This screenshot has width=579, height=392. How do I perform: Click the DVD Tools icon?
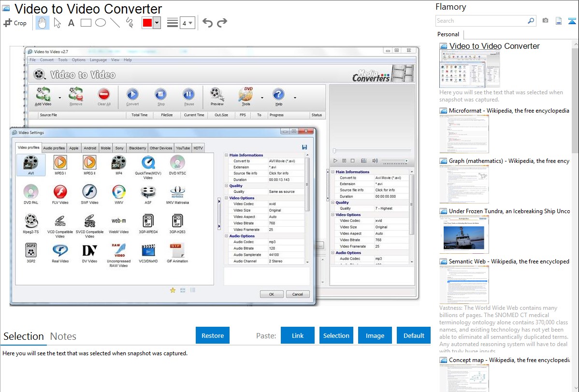[246, 97]
